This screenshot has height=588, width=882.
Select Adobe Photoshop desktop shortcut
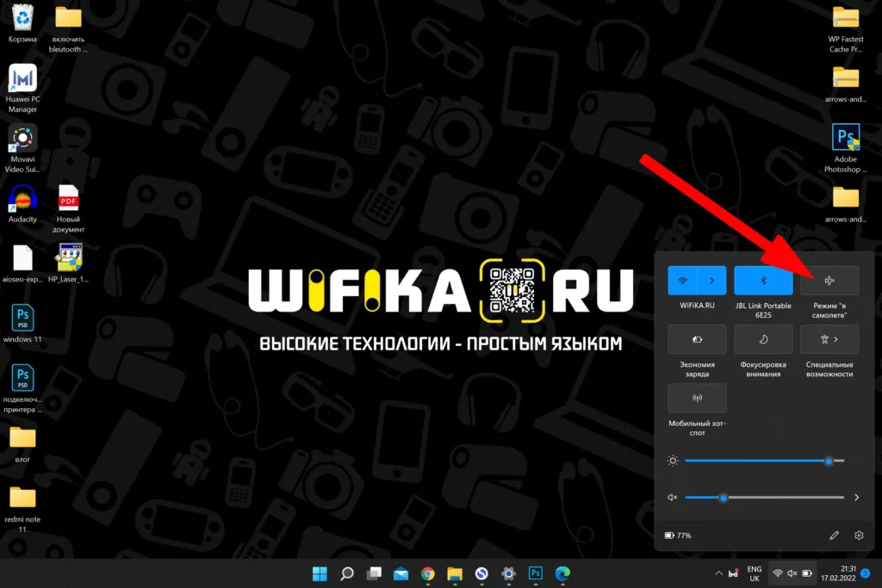(846, 148)
